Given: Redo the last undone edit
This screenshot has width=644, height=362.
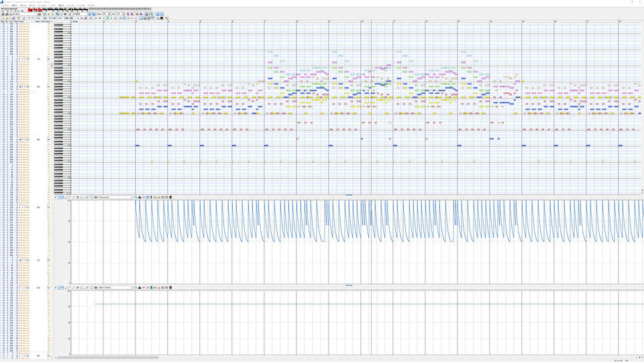Looking at the screenshot, I should coord(32,18).
